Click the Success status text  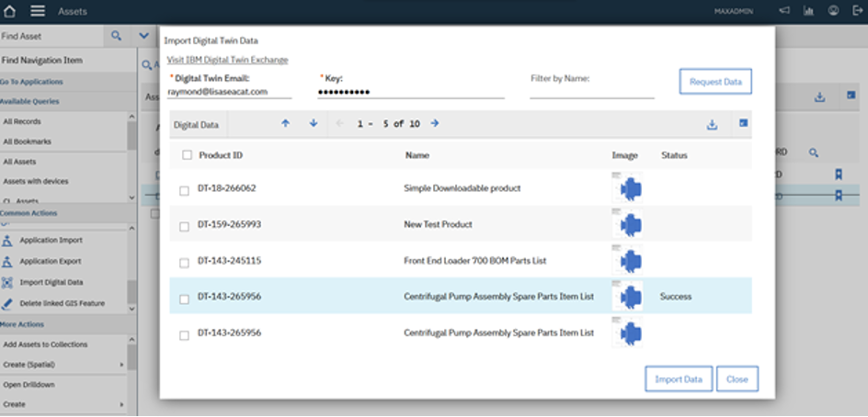point(675,297)
